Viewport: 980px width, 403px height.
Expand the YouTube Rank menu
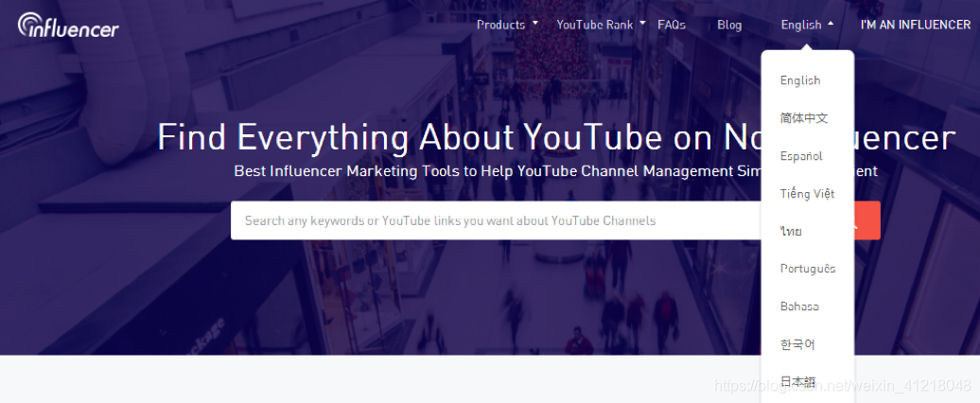point(601,25)
